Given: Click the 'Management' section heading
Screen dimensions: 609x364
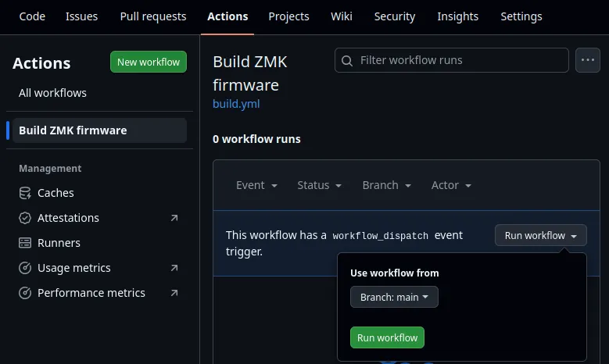Looking at the screenshot, I should [x=50, y=169].
